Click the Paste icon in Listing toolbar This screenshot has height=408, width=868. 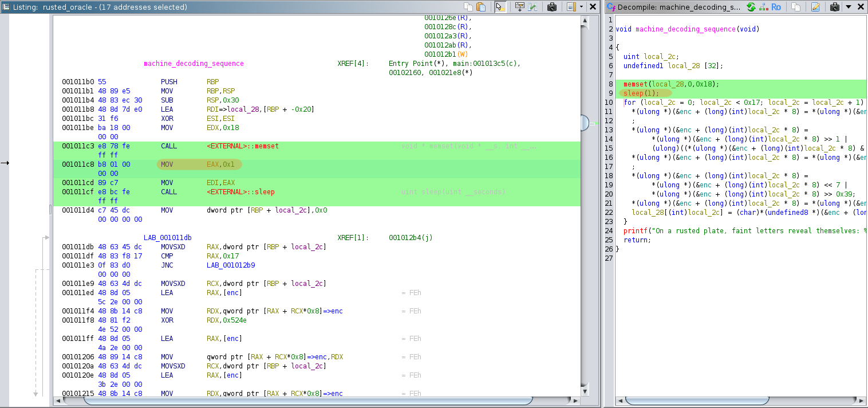click(x=482, y=7)
